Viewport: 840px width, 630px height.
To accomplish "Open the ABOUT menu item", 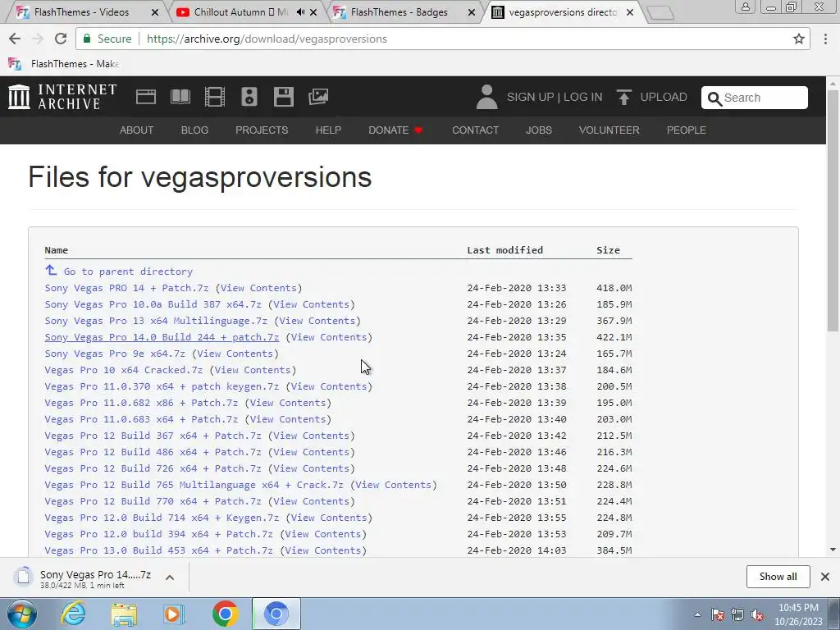I will click(137, 130).
